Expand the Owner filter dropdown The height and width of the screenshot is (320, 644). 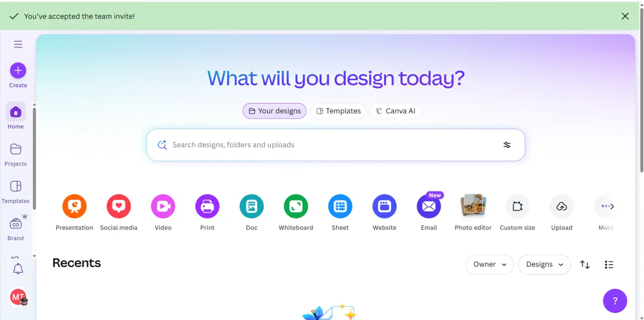click(490, 265)
